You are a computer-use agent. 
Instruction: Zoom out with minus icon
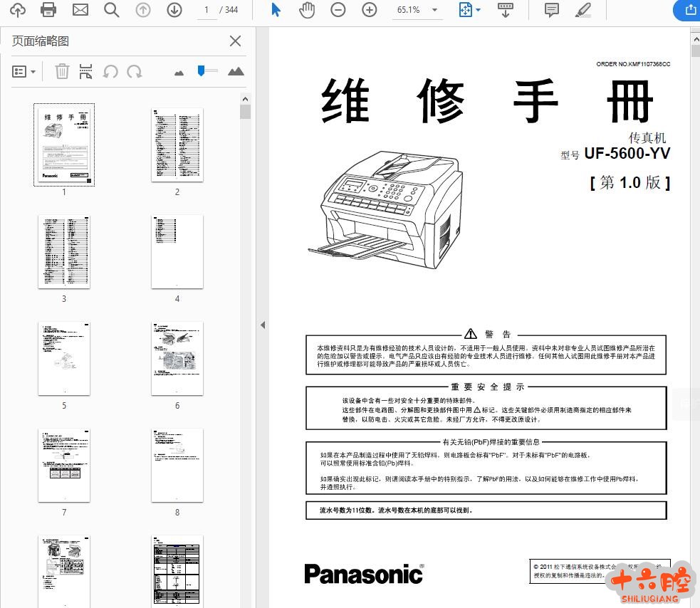[338, 10]
